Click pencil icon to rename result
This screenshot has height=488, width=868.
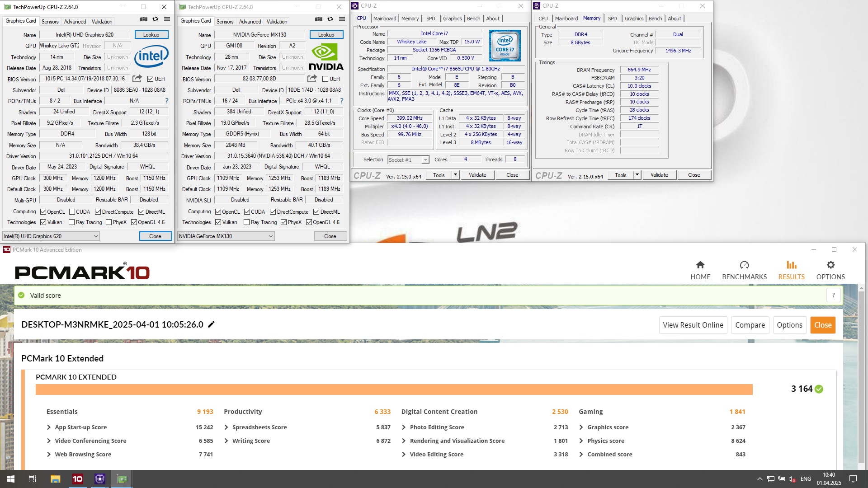coord(211,324)
